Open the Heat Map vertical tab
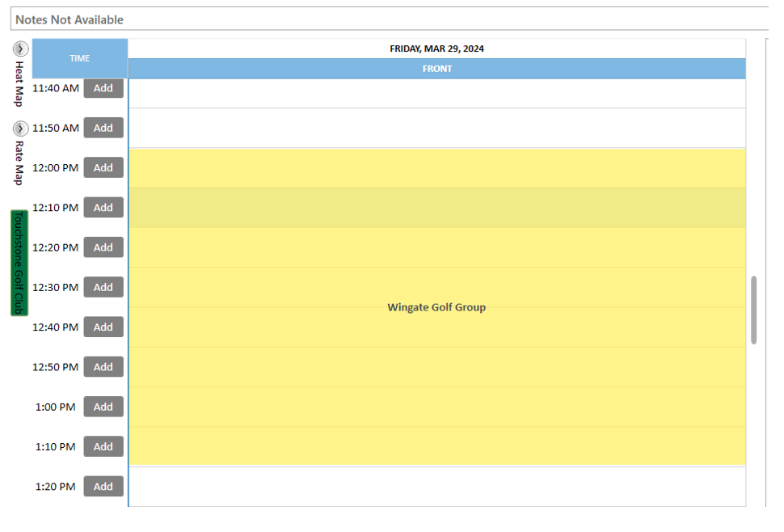This screenshot has height=532, width=784. tap(19, 84)
